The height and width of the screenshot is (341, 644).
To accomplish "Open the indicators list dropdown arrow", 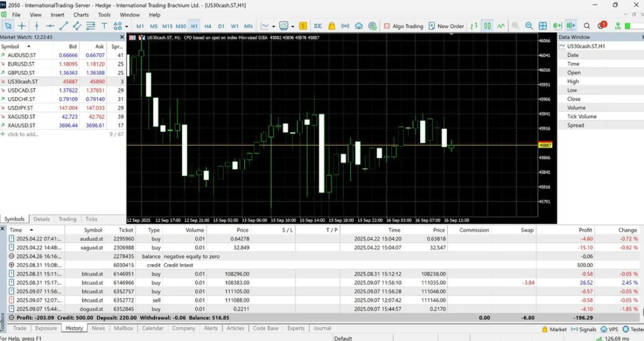I will click(x=293, y=26).
